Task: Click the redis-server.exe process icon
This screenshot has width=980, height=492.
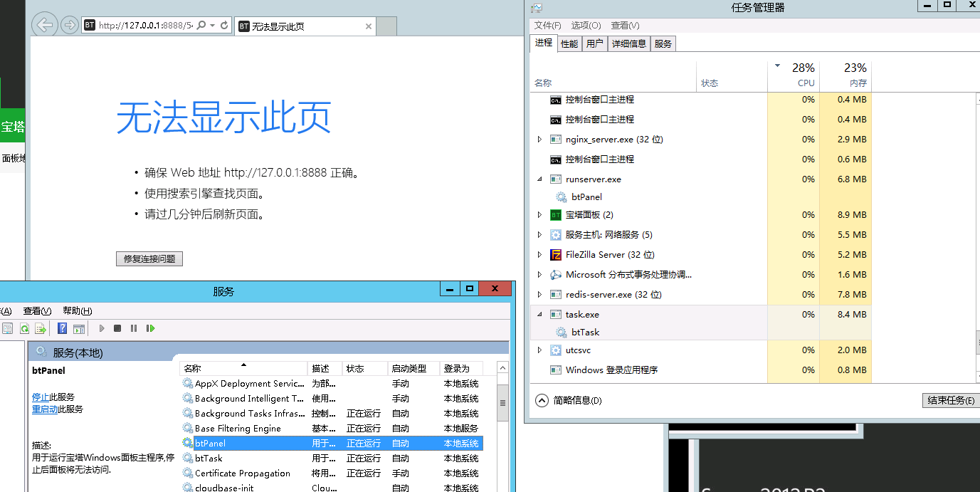Action: 556,295
